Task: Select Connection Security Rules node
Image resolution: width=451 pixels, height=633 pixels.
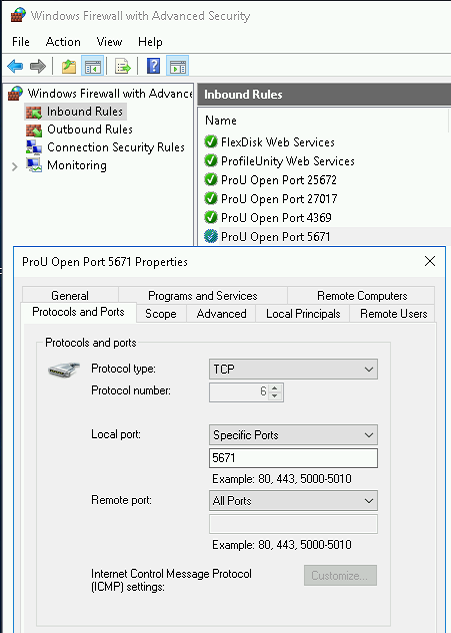Action: tap(105, 147)
